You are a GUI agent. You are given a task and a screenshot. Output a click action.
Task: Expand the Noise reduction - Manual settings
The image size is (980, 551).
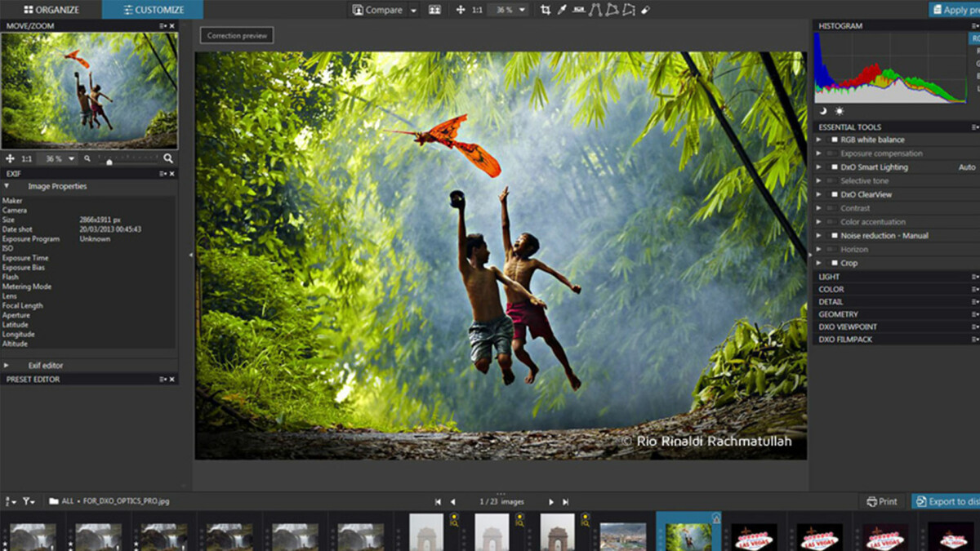[819, 235]
